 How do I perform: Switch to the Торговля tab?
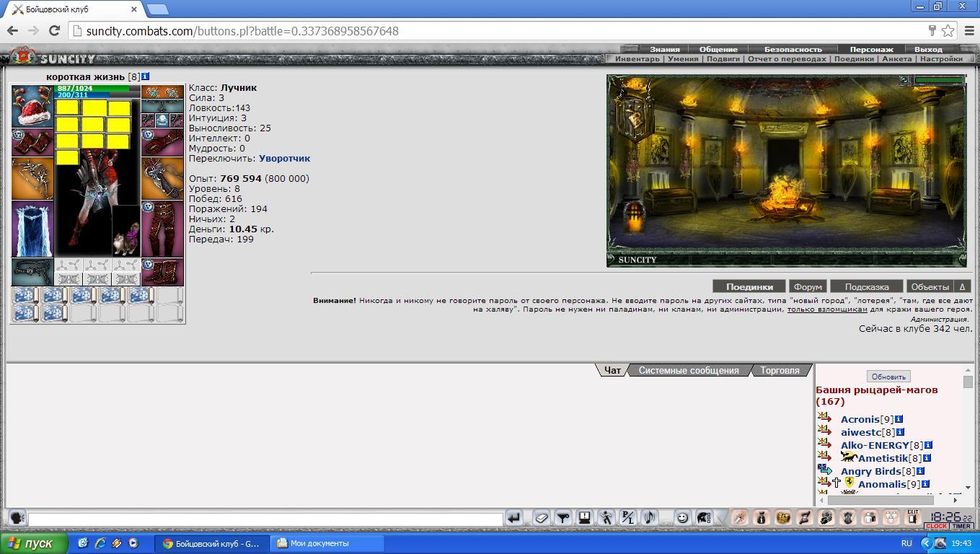(780, 370)
